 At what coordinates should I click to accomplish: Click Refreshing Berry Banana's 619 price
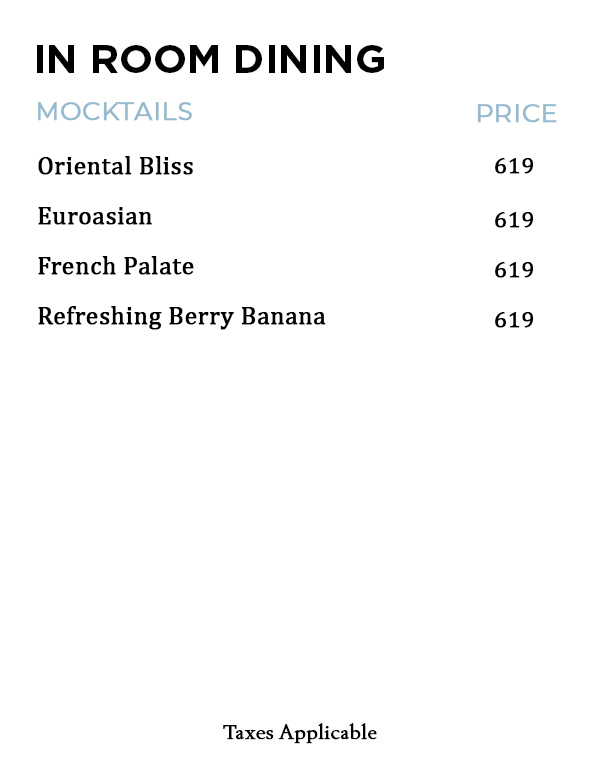point(514,320)
